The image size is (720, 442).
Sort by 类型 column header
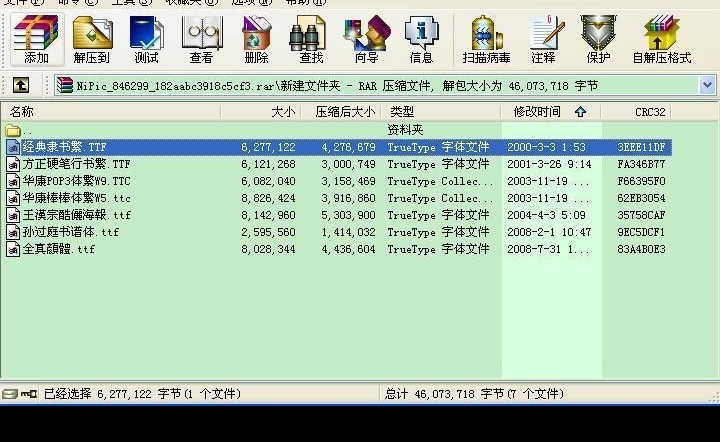tap(441, 112)
